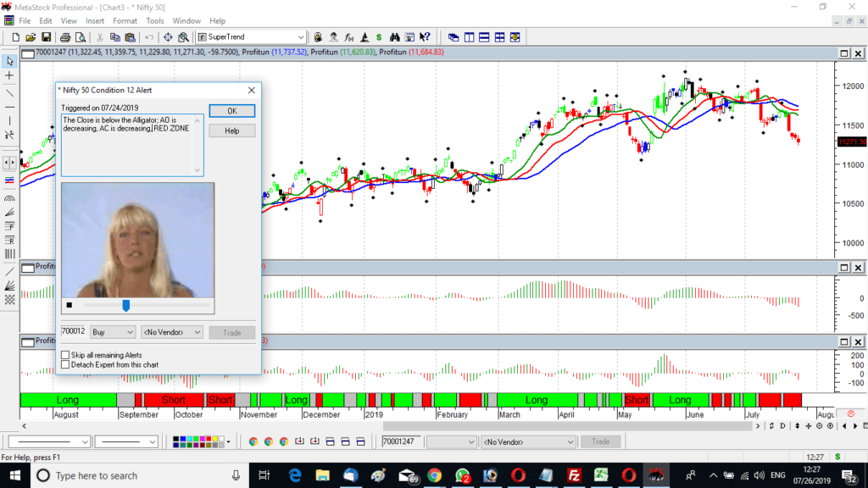Click the Trade button in bottom toolbar
868x488 pixels.
[600, 441]
